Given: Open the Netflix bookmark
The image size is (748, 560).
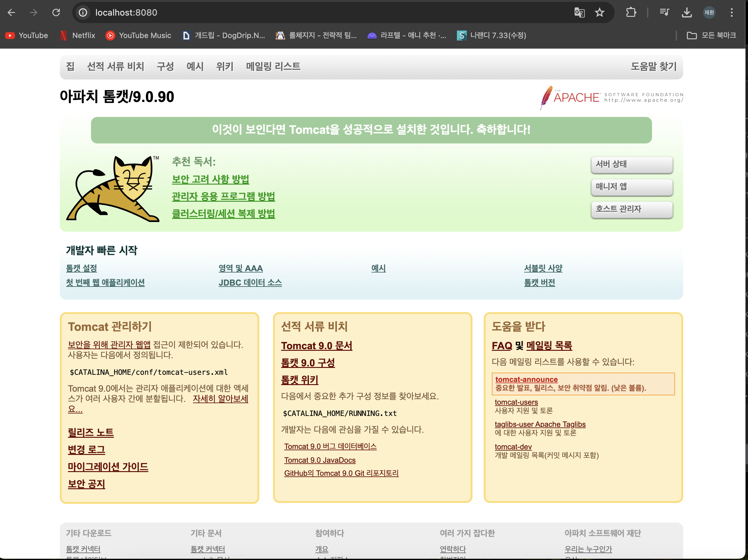Looking at the screenshot, I should click(x=77, y=35).
